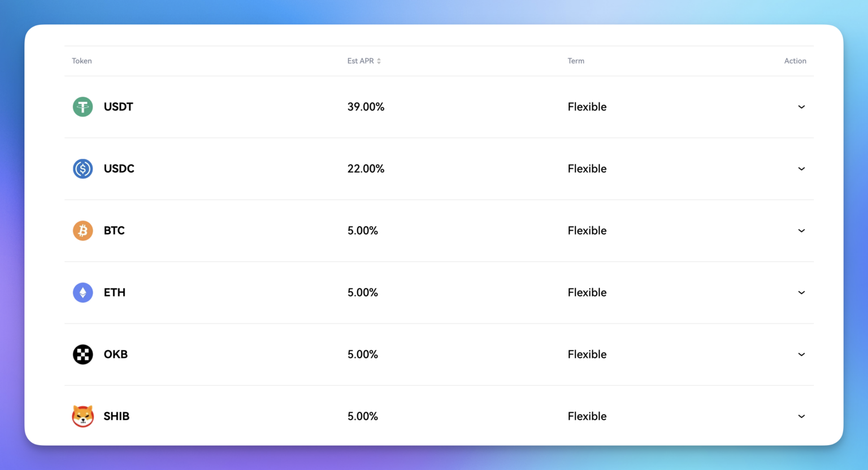Expand the USDT row details

point(801,106)
